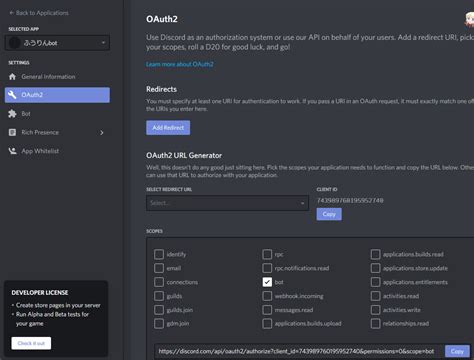Copy the Client ID
This screenshot has height=360, width=474.
pyautogui.click(x=329, y=214)
